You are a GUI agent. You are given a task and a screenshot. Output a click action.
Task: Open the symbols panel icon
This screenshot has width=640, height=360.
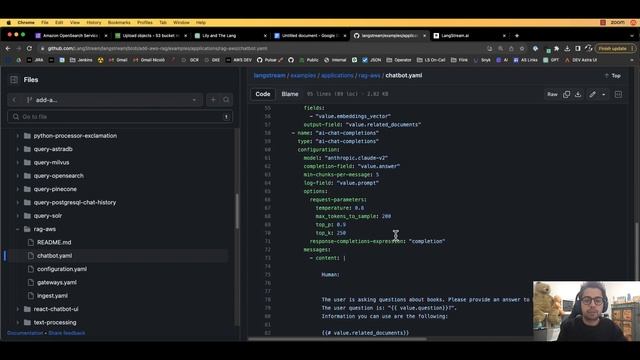click(x=618, y=94)
